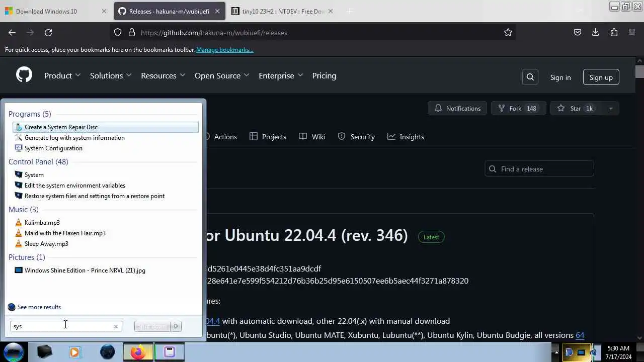Open the dark globe taskbar icon
The width and height of the screenshot is (644, 362).
point(107,352)
